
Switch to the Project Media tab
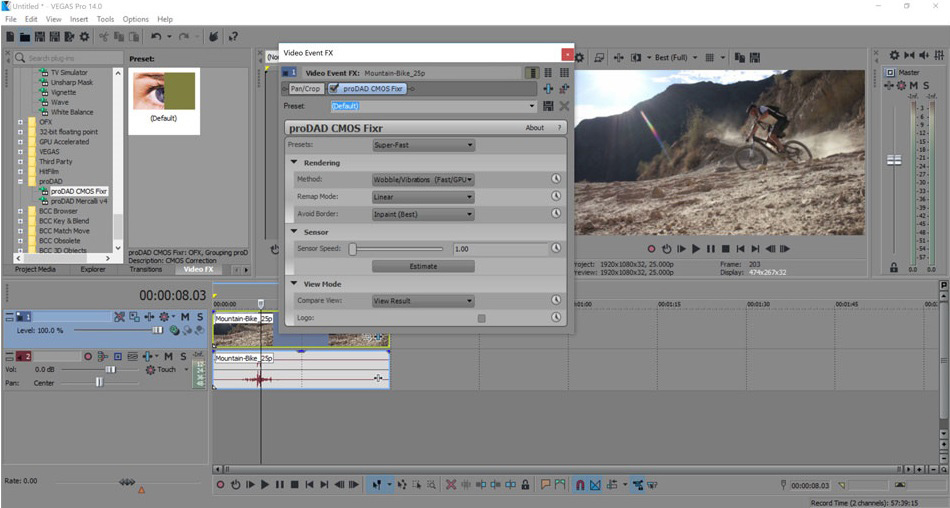(x=35, y=269)
